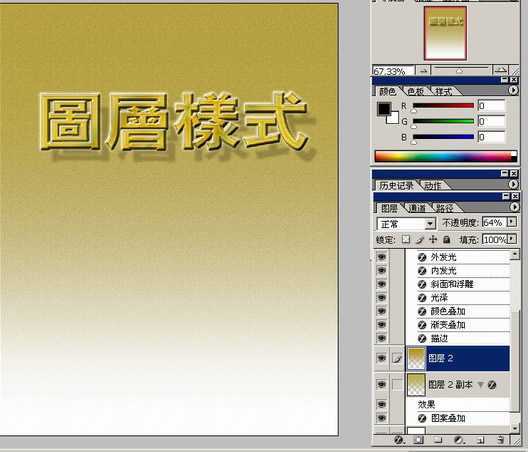Click the link box beside 图层 2 副本
This screenshot has width=528, height=452.
[x=397, y=385]
